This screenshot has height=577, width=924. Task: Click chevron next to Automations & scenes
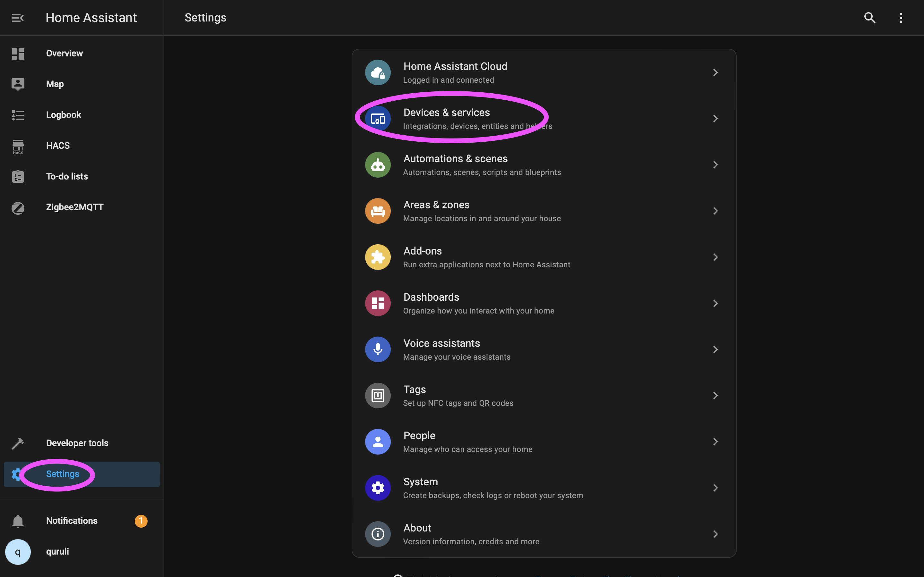pyautogui.click(x=715, y=165)
